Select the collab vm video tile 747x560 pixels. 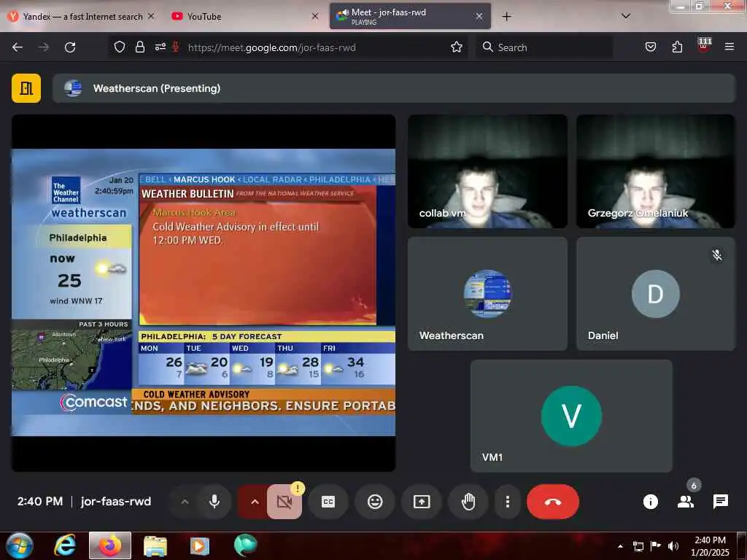pos(487,171)
